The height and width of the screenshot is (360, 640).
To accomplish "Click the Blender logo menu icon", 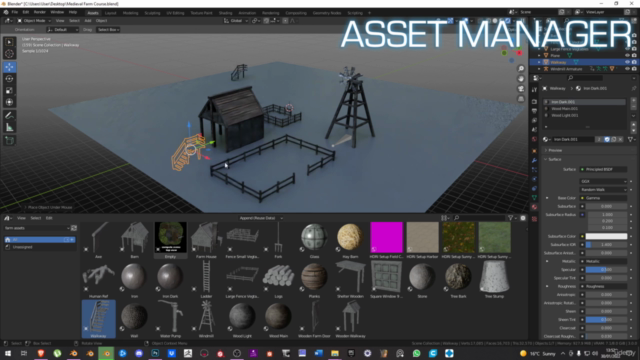I will (x=6, y=13).
